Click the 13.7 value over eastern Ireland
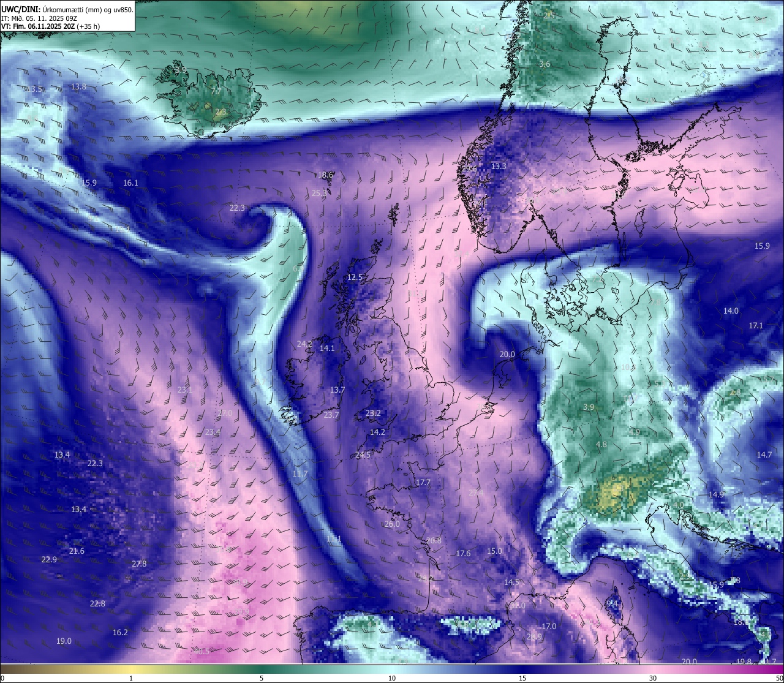The height and width of the screenshot is (683, 784). coord(337,390)
